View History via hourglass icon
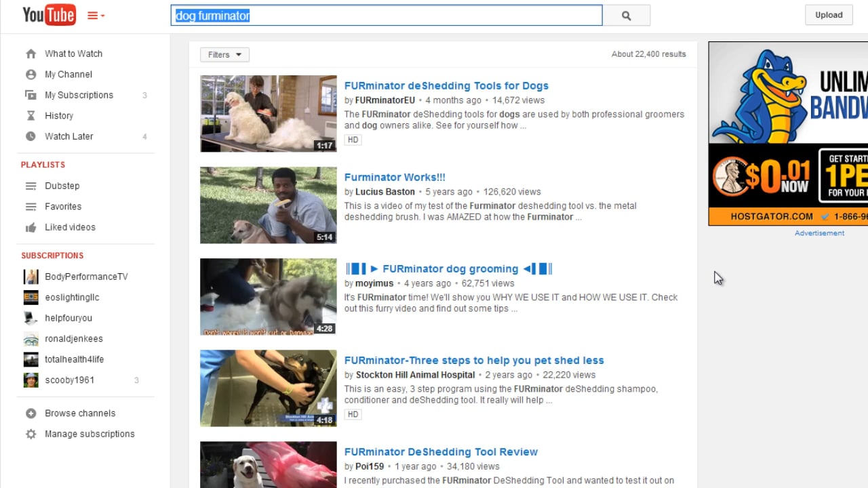The width and height of the screenshot is (868, 488). (59, 115)
